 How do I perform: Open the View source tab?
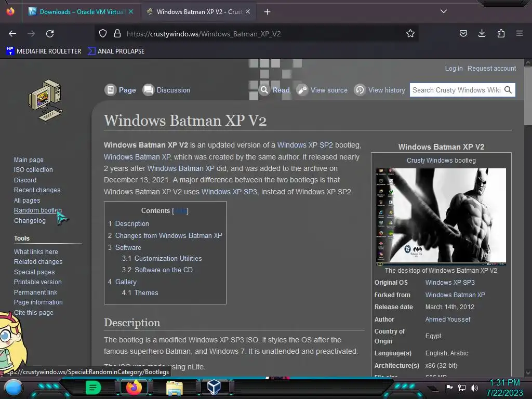(x=322, y=90)
